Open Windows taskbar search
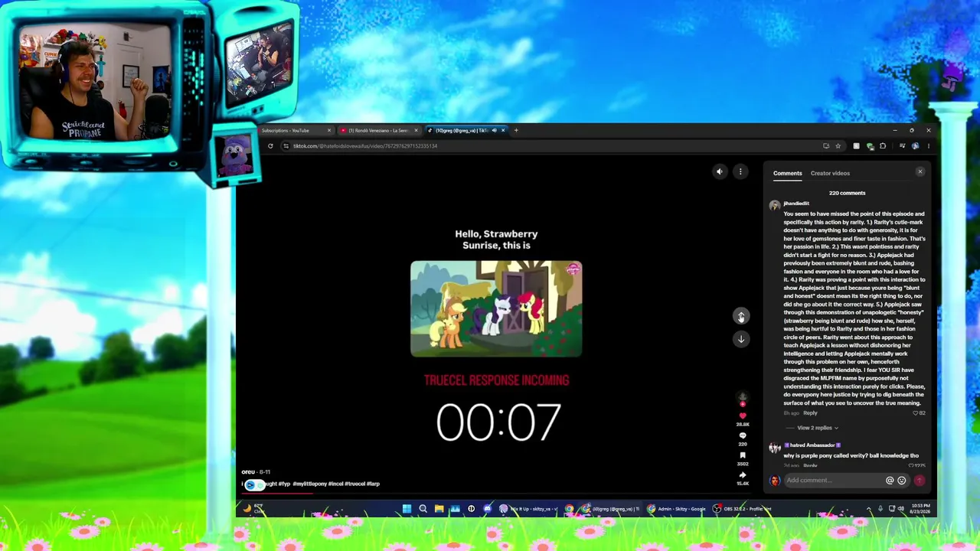 click(x=423, y=509)
